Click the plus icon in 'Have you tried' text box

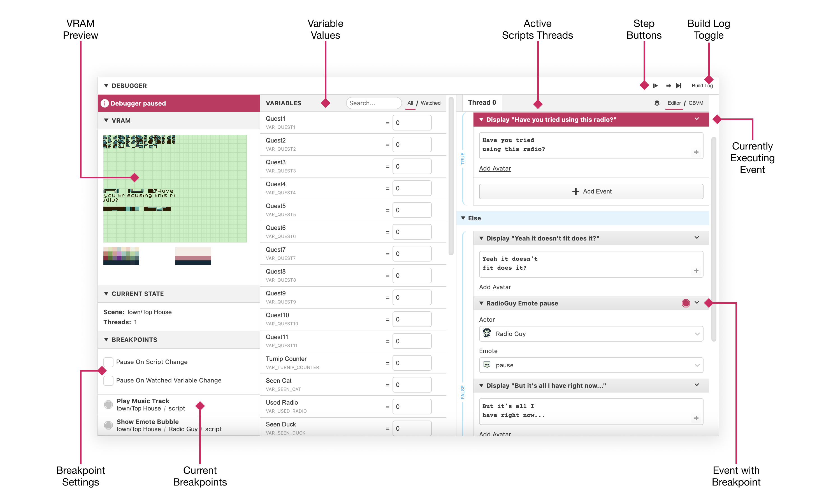tap(696, 152)
